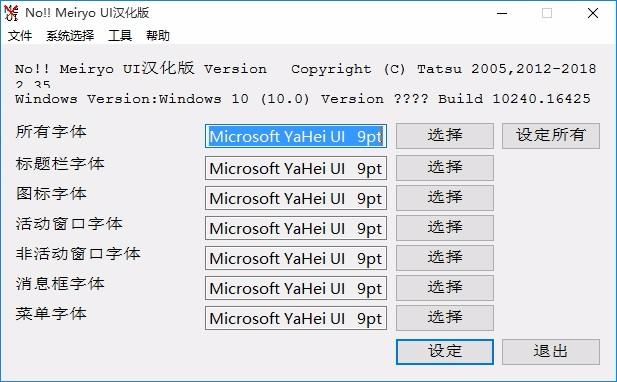Image resolution: width=617 pixels, height=382 pixels.
Task: Focus the 消息框字体 font field
Action: pos(296,288)
